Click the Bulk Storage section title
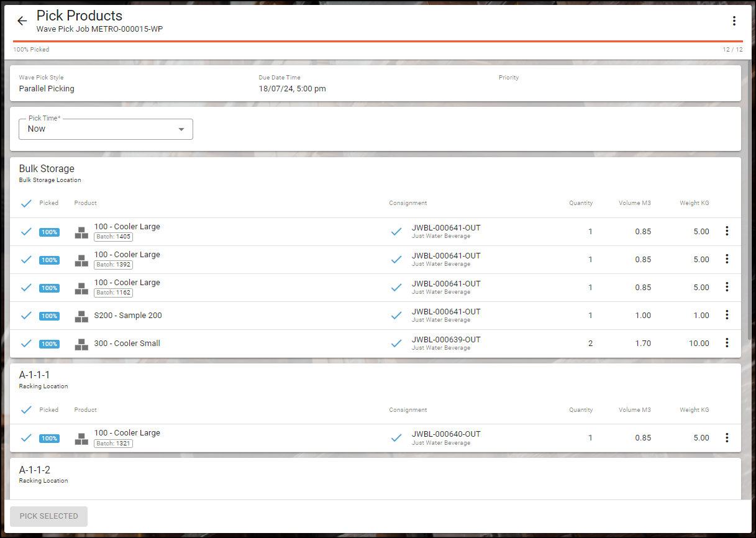Image resolution: width=756 pixels, height=538 pixels. point(47,169)
